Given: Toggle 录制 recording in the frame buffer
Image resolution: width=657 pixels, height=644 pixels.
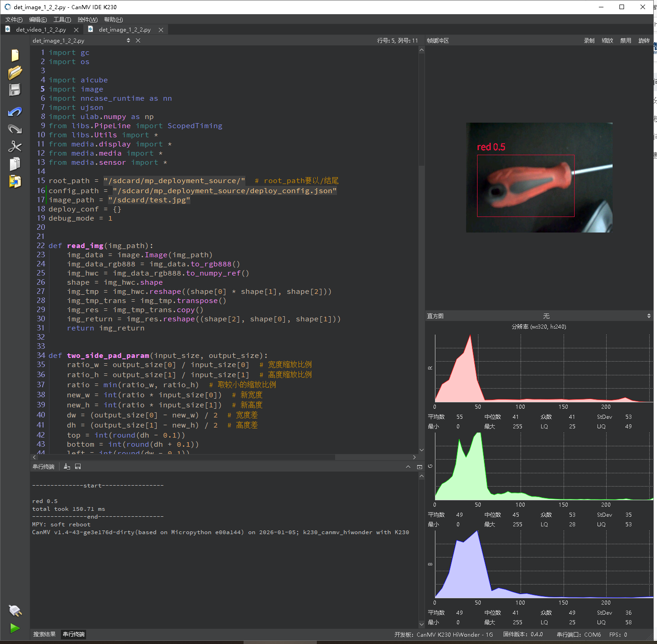Looking at the screenshot, I should coord(589,41).
